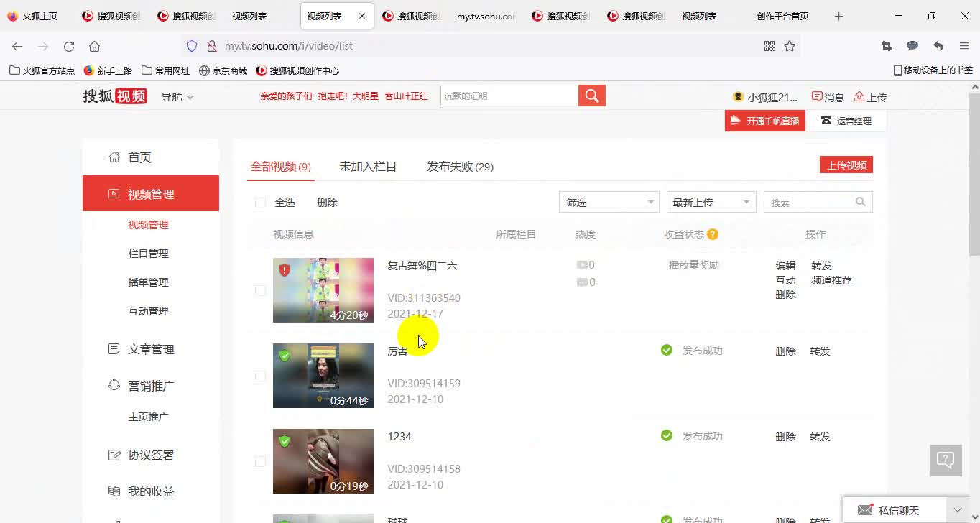Check the box for video 1234
980x523 pixels.
tap(260, 461)
